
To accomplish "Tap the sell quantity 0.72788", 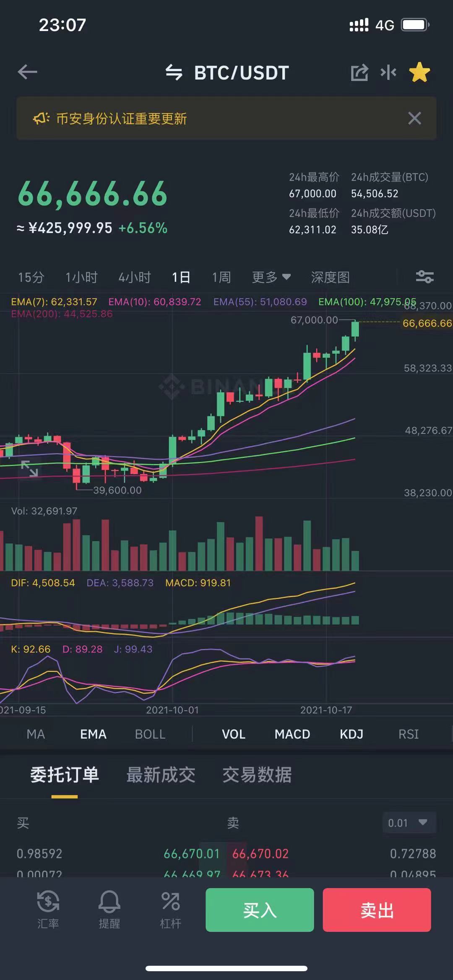I will pos(413,853).
